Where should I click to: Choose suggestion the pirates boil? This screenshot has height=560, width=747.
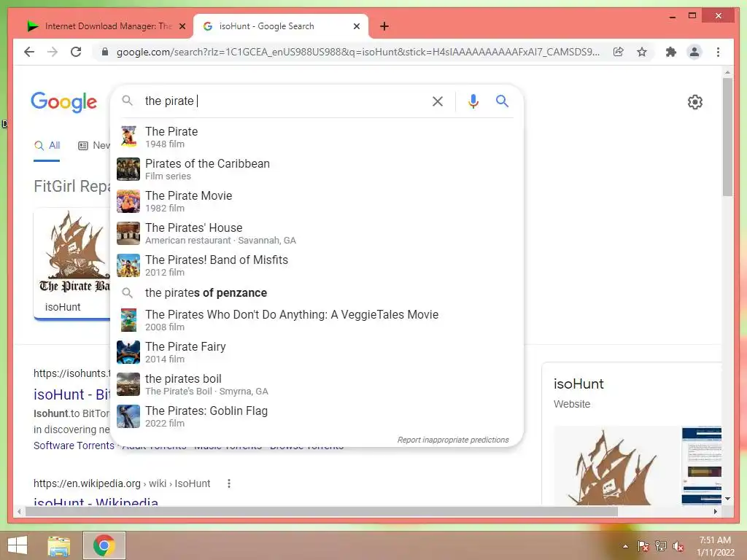(x=317, y=384)
